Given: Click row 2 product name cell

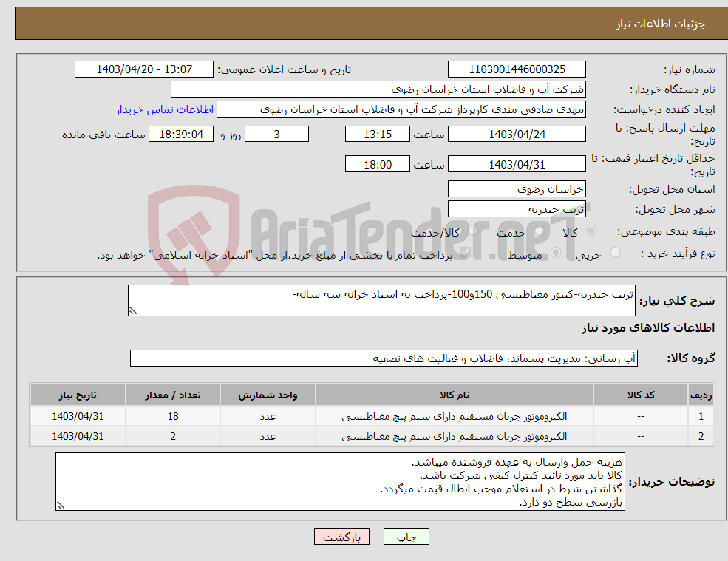Looking at the screenshot, I should point(454,436).
